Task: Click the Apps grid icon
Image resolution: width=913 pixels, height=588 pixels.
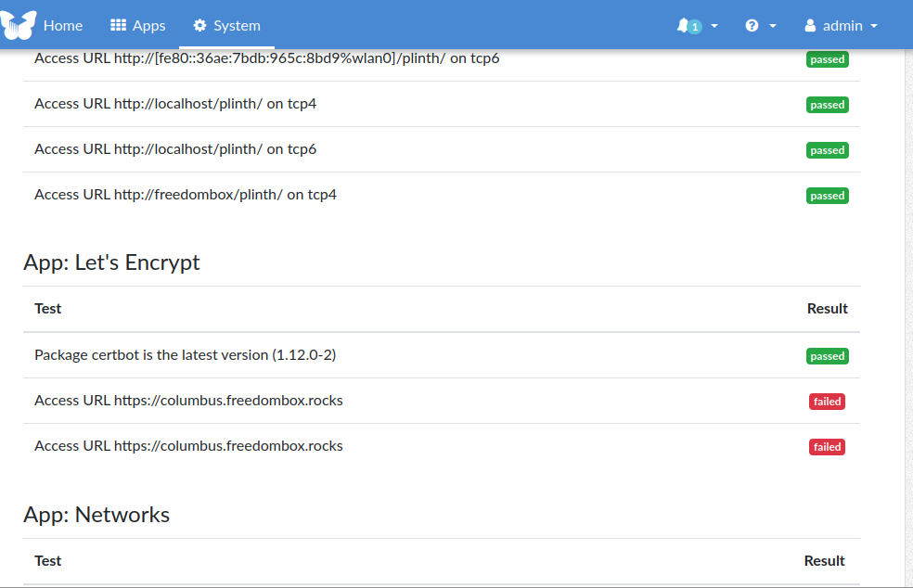Action: coord(118,25)
